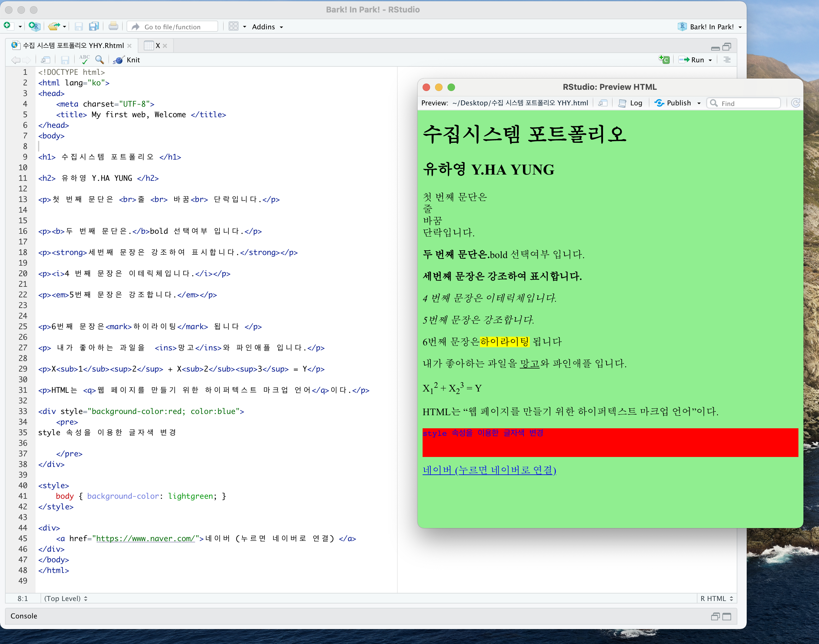Click the Knit button
Image resolution: width=819 pixels, height=644 pixels.
[x=127, y=60]
